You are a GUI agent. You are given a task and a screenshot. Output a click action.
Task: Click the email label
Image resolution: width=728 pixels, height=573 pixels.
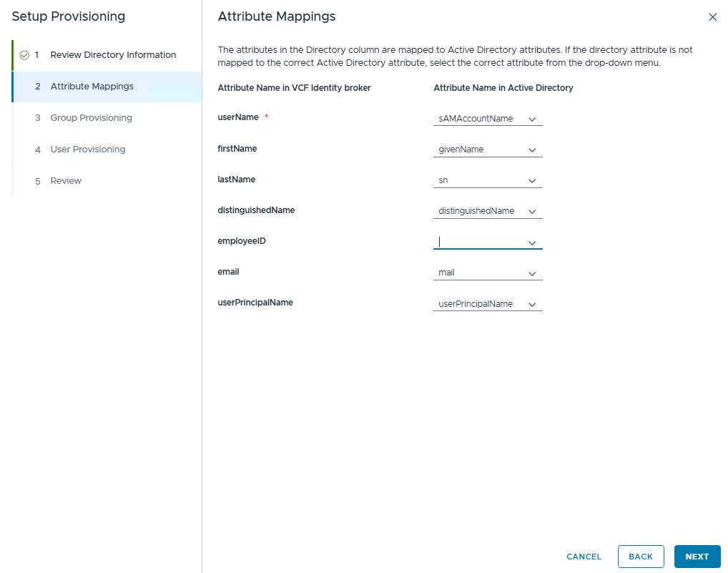click(228, 272)
